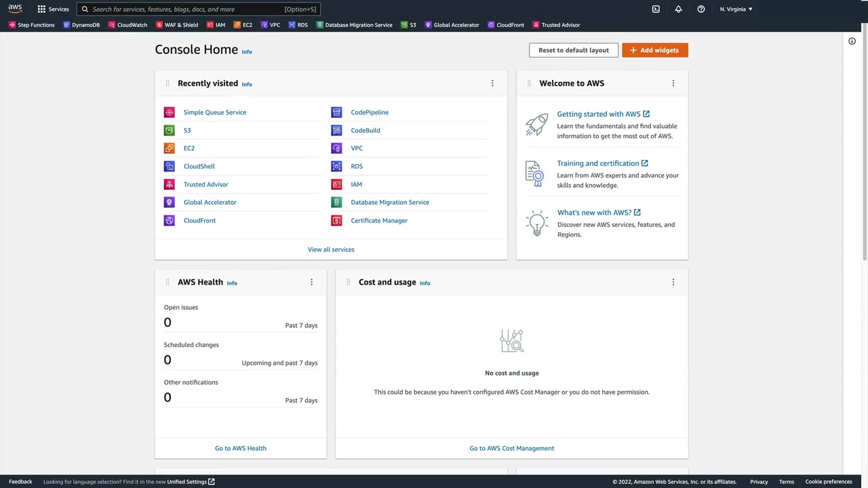Image resolution: width=868 pixels, height=488 pixels.
Task: Click the CodeBuild icon
Action: (x=336, y=130)
